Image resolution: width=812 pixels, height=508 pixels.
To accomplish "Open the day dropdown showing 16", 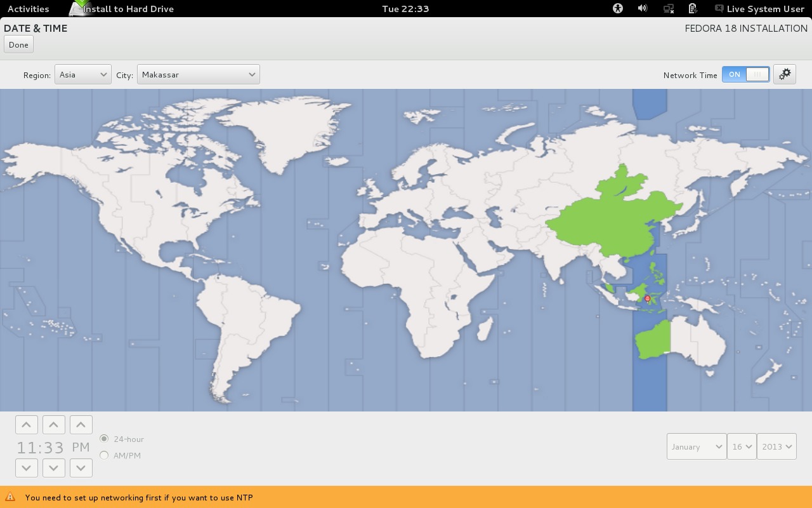I will 742,446.
